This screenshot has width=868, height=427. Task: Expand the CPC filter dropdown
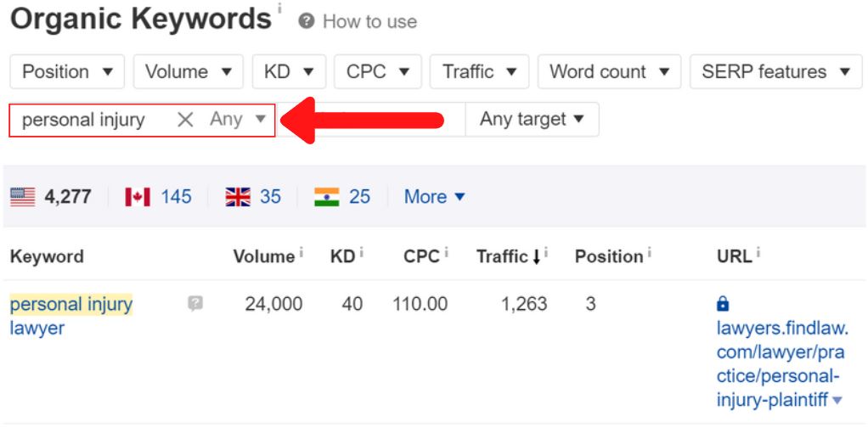[x=378, y=71]
